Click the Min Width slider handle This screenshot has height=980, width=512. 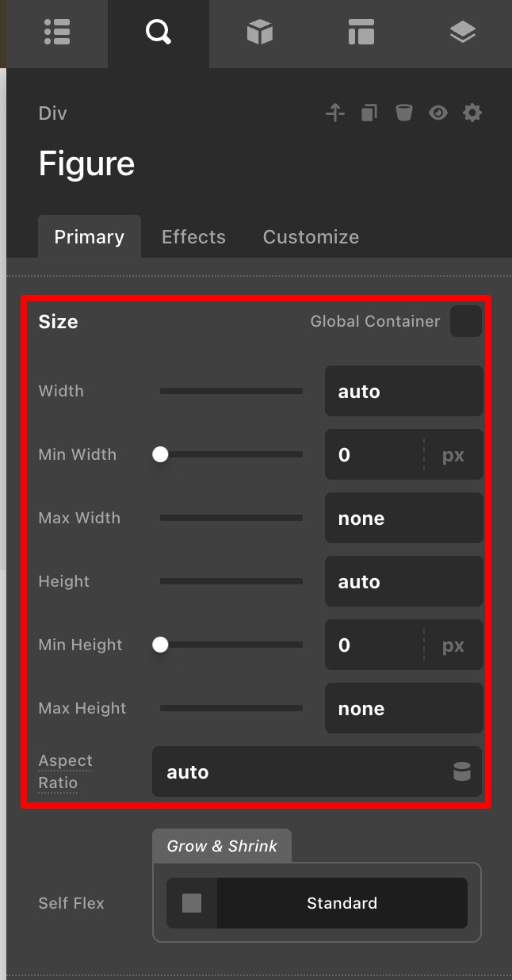click(x=160, y=454)
